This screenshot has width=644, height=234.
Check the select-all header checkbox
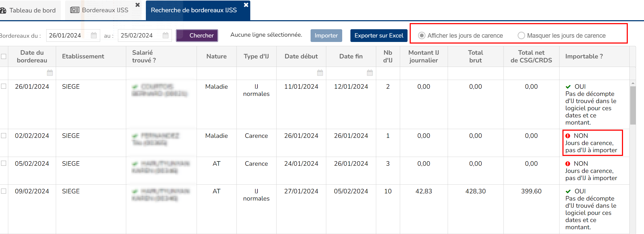4,56
